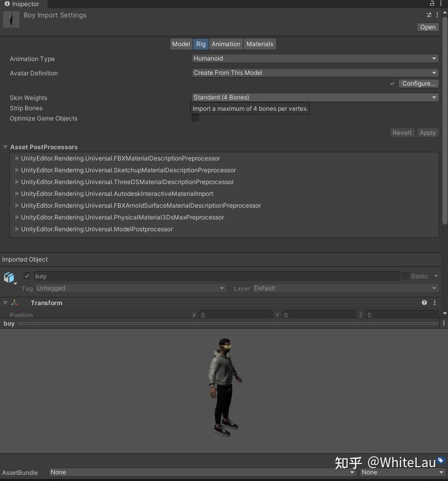Screen dimensions: 448x481
Task: Click the cube model icon beside boy
Action: 9,277
